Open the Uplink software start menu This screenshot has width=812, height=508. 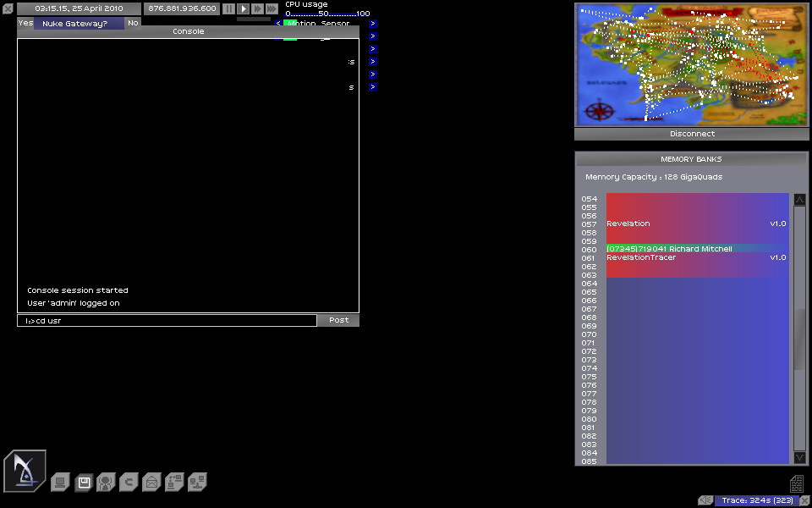click(x=25, y=471)
